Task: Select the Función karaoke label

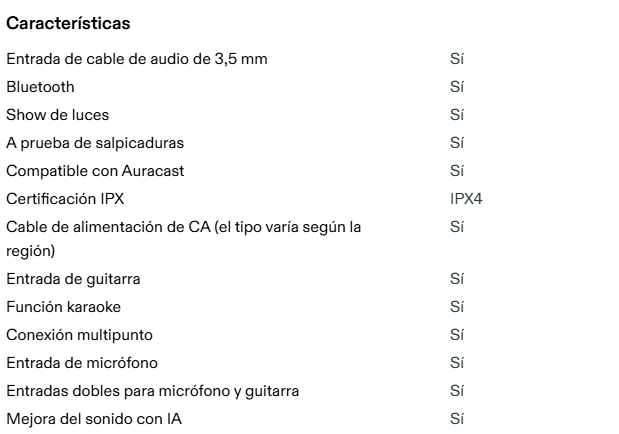Action: point(63,307)
